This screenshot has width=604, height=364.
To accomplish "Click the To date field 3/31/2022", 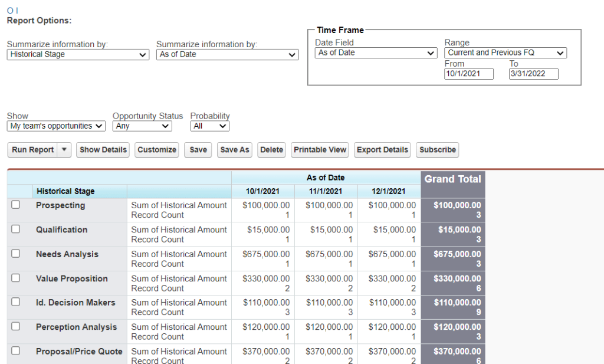I will [x=533, y=74].
